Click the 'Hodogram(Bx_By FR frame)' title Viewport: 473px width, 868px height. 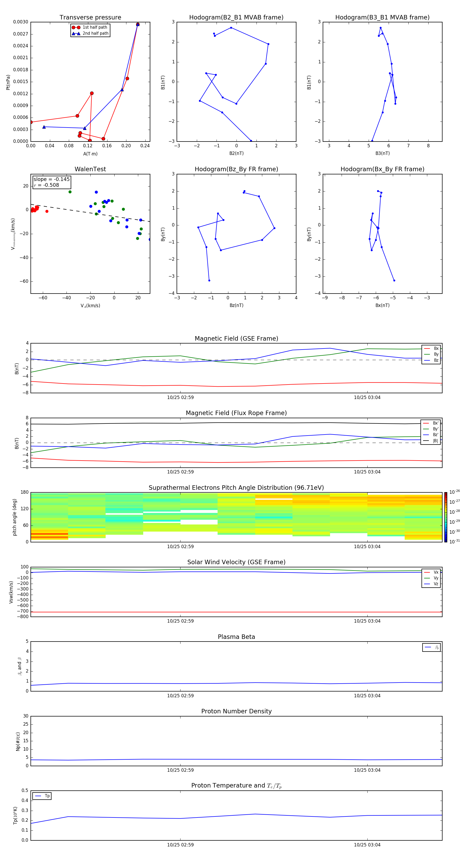click(x=382, y=169)
